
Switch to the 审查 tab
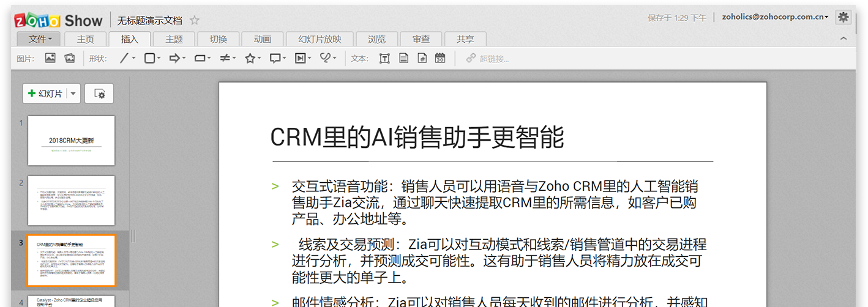pyautogui.click(x=421, y=39)
